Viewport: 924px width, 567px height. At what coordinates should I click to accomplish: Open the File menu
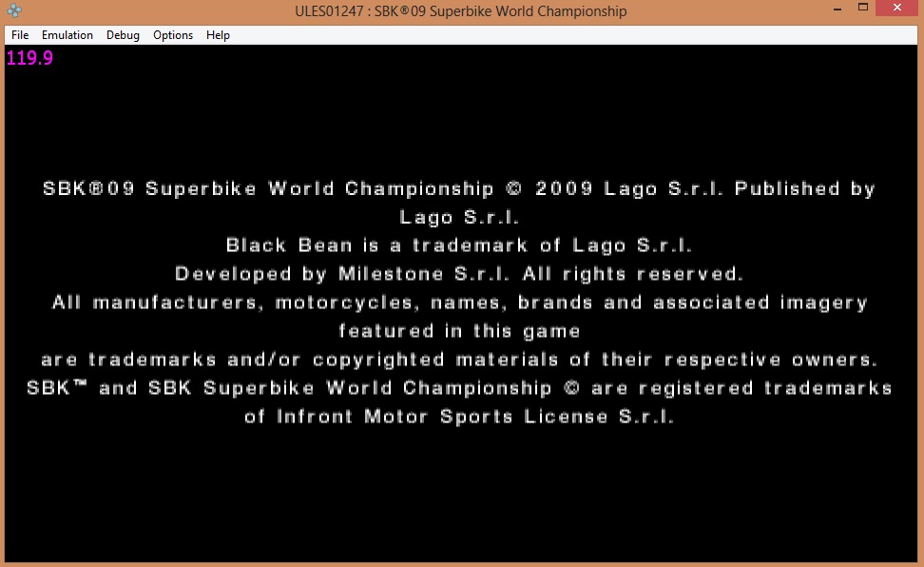(20, 35)
